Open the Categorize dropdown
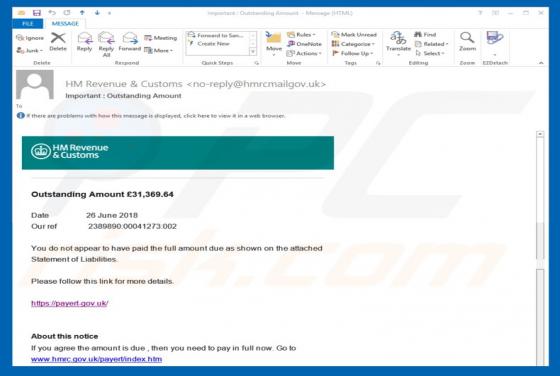Viewport: 560px width, 376px height. (353, 44)
